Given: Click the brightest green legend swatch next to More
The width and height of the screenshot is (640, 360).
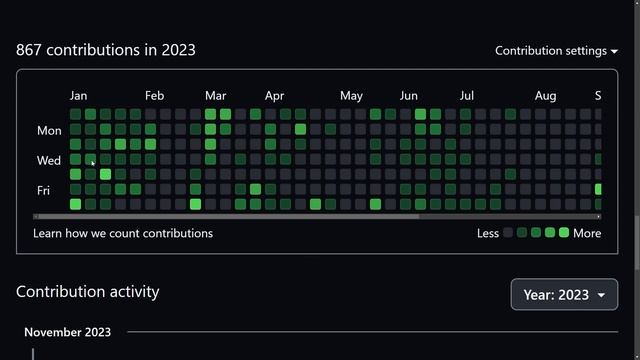Looking at the screenshot, I should 564,233.
